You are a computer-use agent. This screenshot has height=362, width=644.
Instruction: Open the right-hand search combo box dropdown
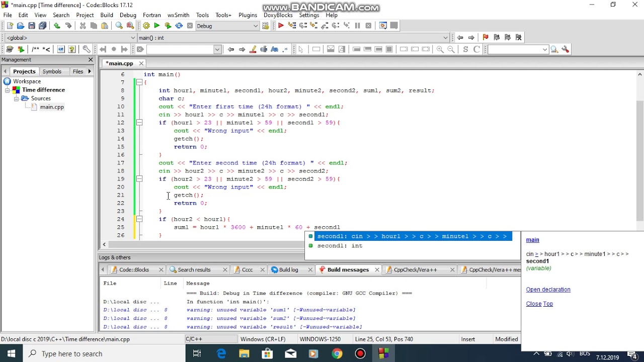(545, 49)
